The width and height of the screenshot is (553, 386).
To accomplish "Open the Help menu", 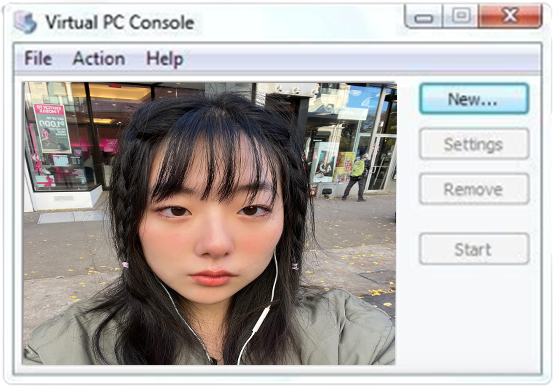I will point(165,58).
